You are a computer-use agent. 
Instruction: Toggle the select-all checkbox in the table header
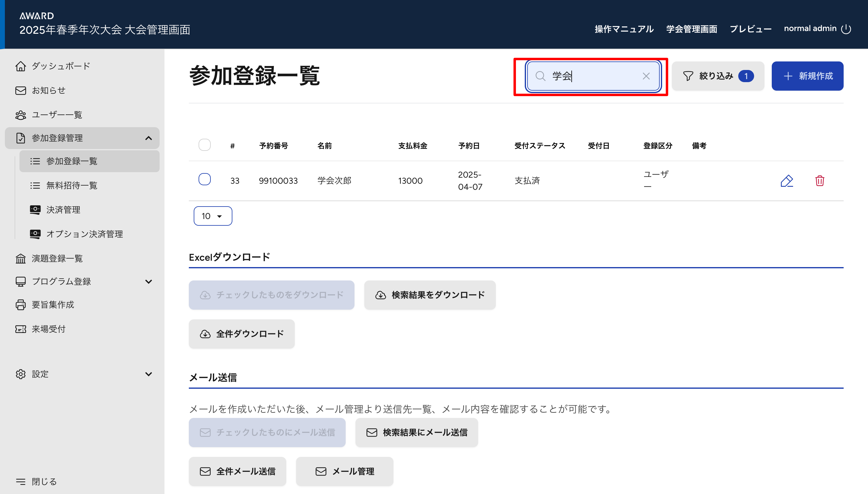[204, 145]
